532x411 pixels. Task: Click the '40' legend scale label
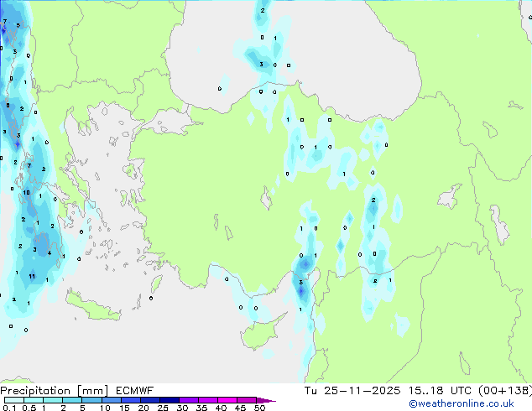click(221, 408)
